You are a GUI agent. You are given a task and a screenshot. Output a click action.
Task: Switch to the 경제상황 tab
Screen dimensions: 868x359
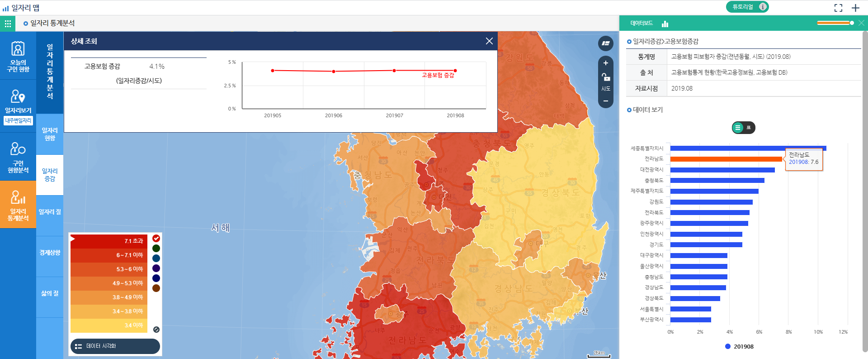pyautogui.click(x=50, y=253)
